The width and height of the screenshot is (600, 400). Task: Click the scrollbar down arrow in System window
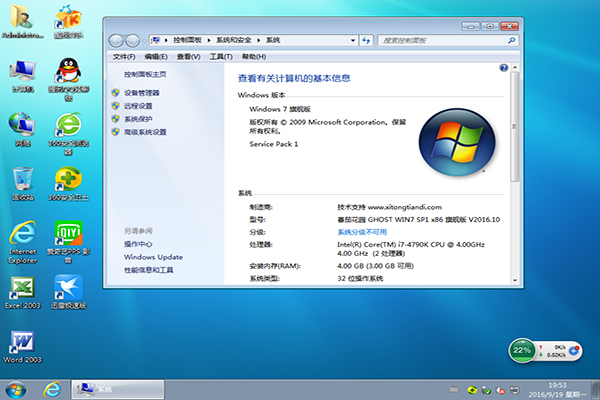(515, 280)
